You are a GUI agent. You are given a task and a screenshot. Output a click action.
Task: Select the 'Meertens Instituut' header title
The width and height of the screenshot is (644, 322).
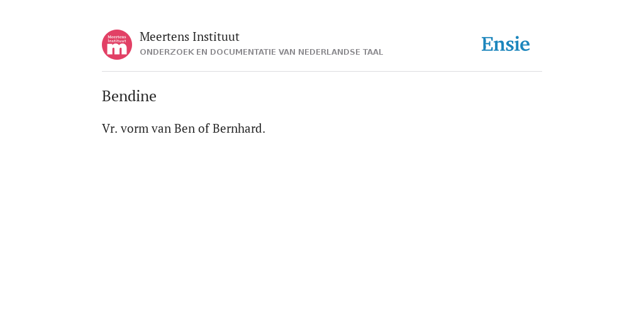click(x=189, y=37)
